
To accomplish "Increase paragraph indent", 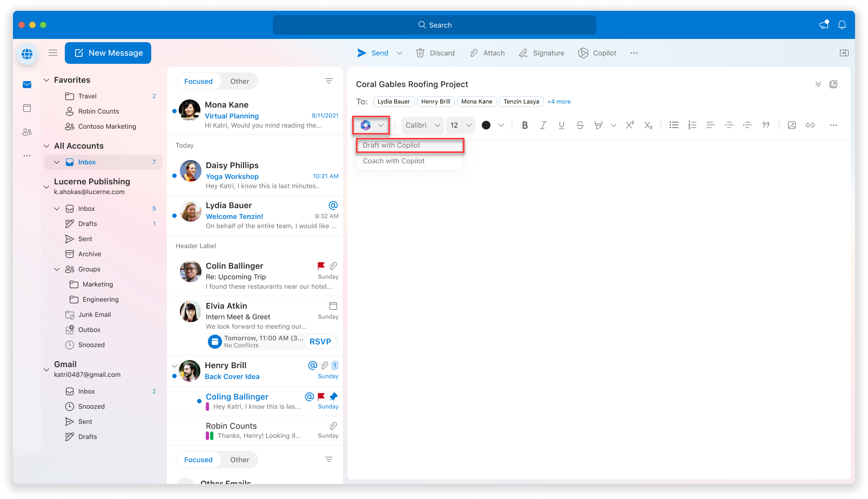I will point(748,125).
